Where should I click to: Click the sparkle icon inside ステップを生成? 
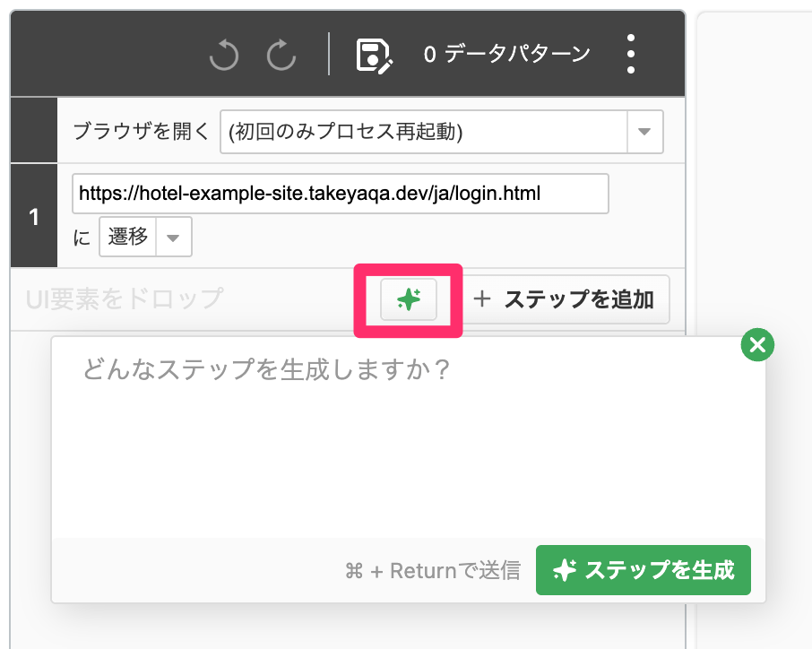pos(565,570)
